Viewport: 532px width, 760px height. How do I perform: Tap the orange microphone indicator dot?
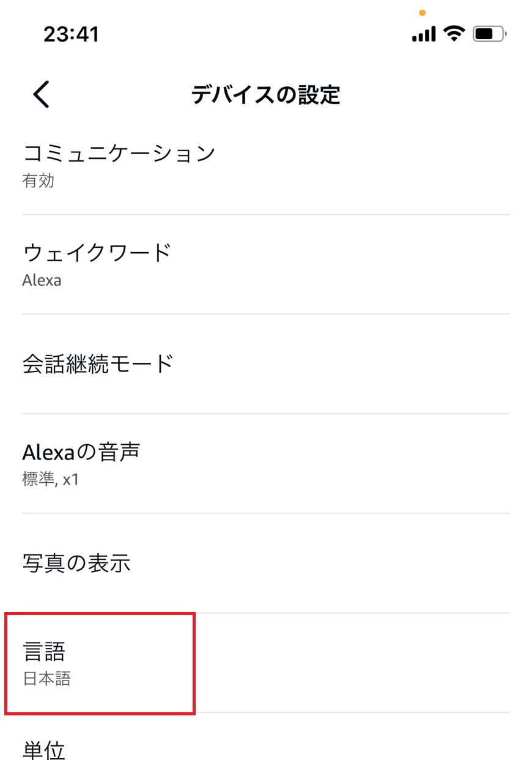point(422,12)
